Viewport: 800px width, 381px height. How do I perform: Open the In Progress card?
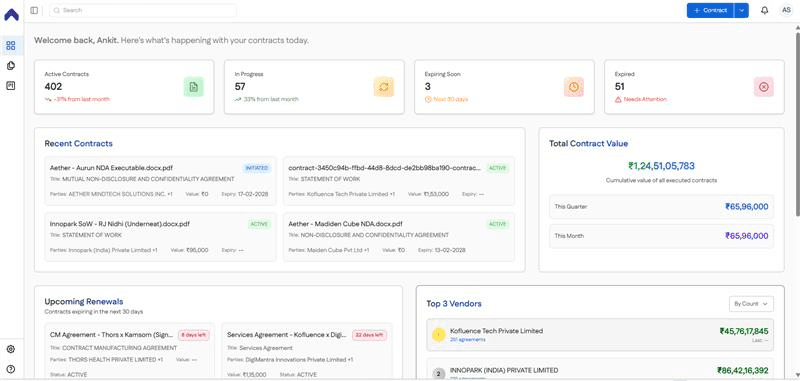314,87
